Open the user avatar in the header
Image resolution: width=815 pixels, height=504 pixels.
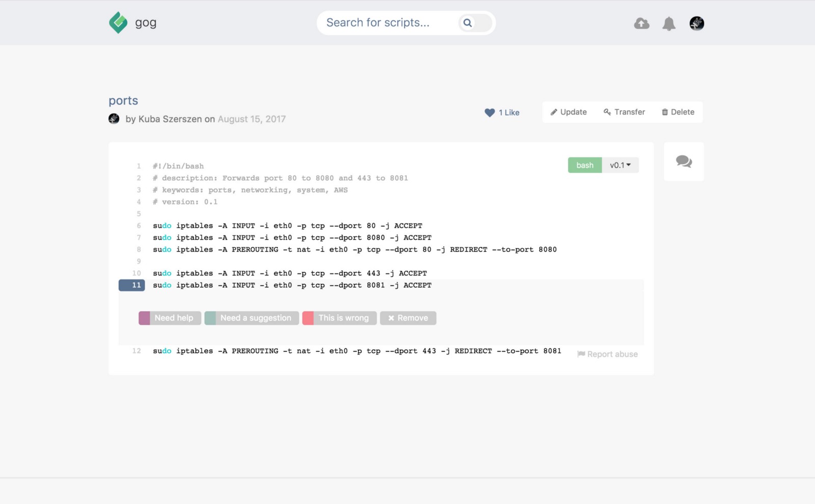696,23
